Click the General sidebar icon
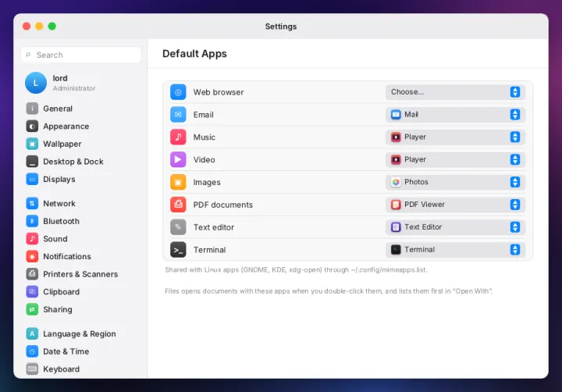The image size is (562, 392). 32,109
